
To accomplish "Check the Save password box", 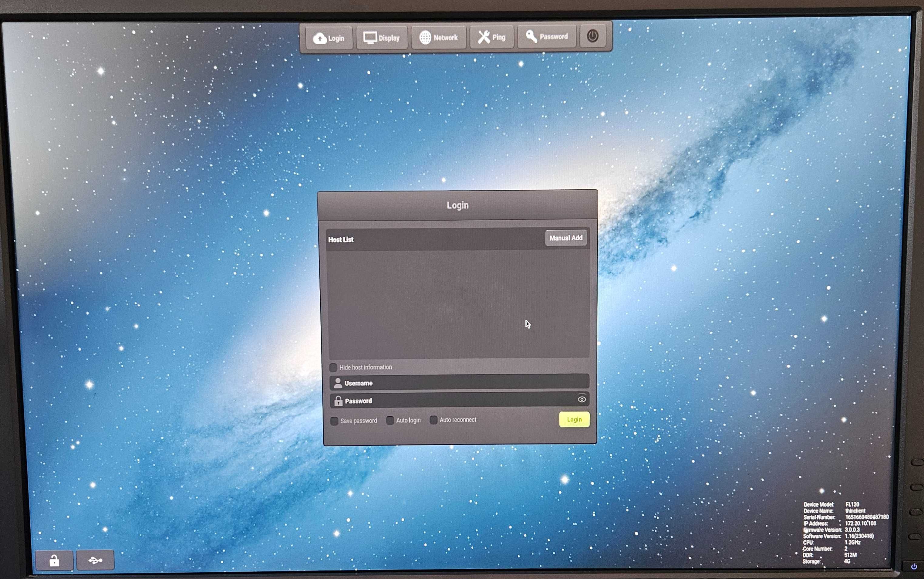I will click(334, 421).
